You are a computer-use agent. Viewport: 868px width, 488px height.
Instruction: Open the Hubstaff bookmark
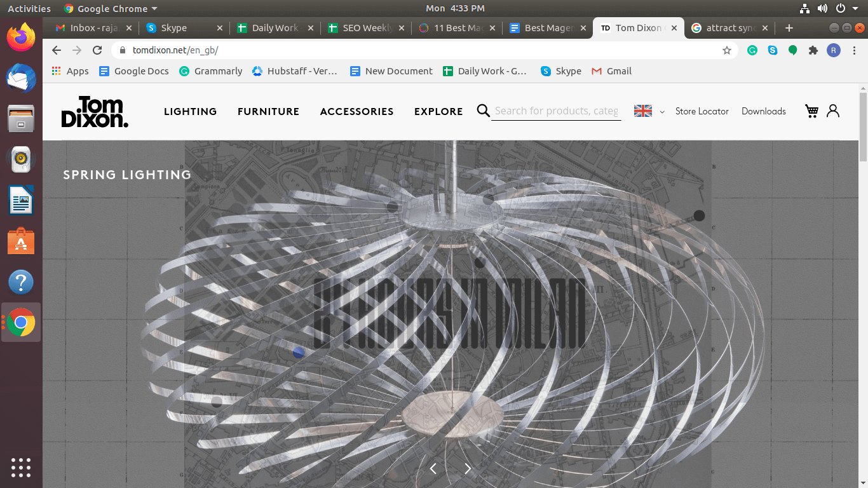click(295, 71)
